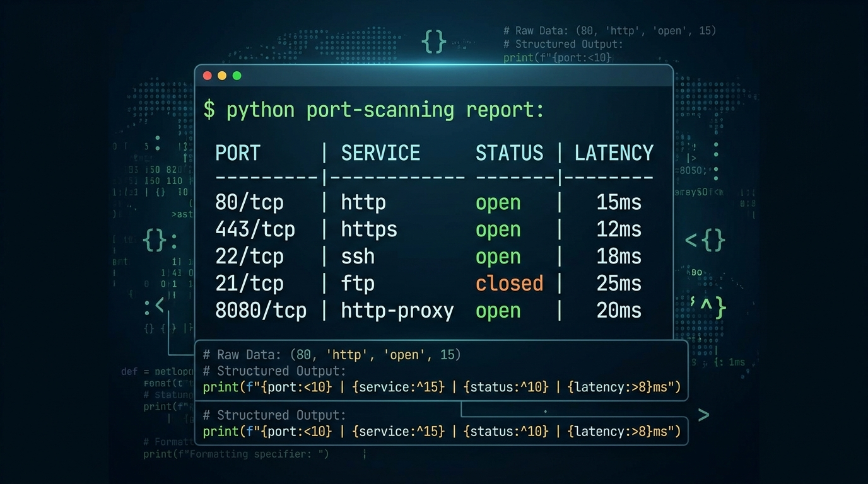Image resolution: width=868 pixels, height=484 pixels.
Task: Click the full print line in the Raw Data box
Action: click(442, 387)
